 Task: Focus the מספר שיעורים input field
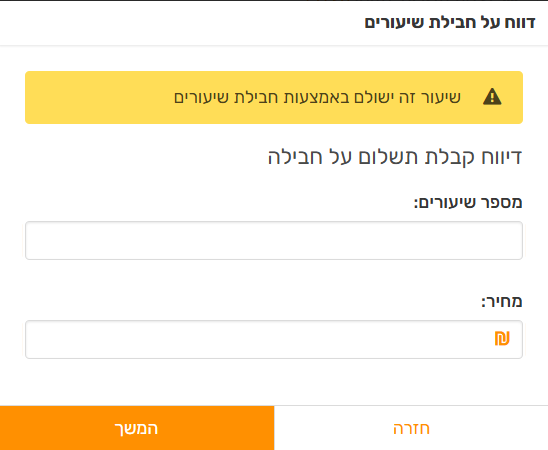(x=274, y=240)
